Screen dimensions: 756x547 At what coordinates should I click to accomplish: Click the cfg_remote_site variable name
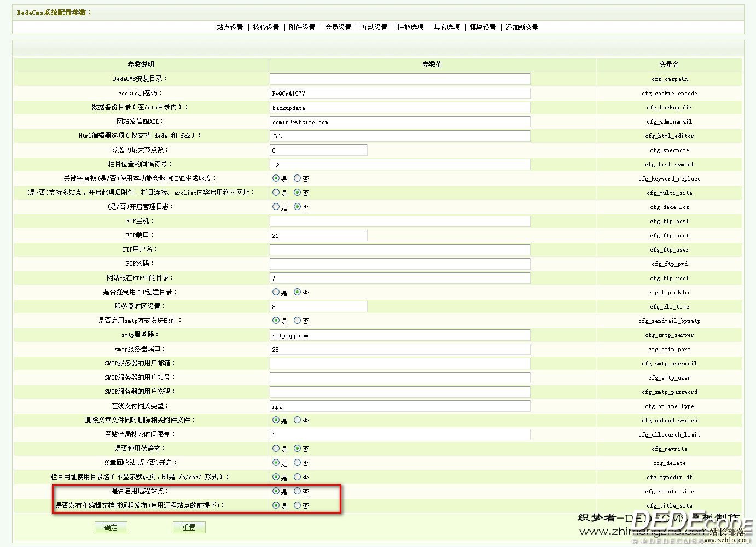tap(669, 491)
